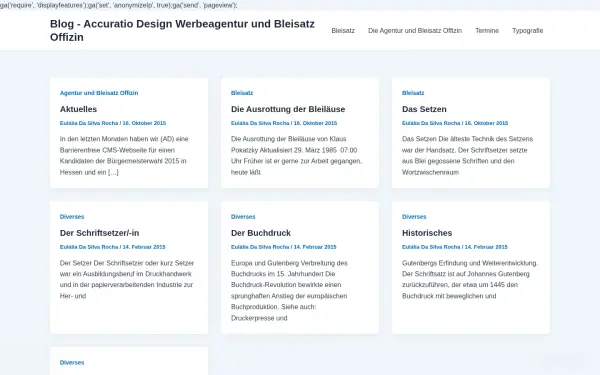Click the Aktuelles excerpt about Barrierefreie CMS-Webseite
This screenshot has width=600, height=375.
coord(124,155)
